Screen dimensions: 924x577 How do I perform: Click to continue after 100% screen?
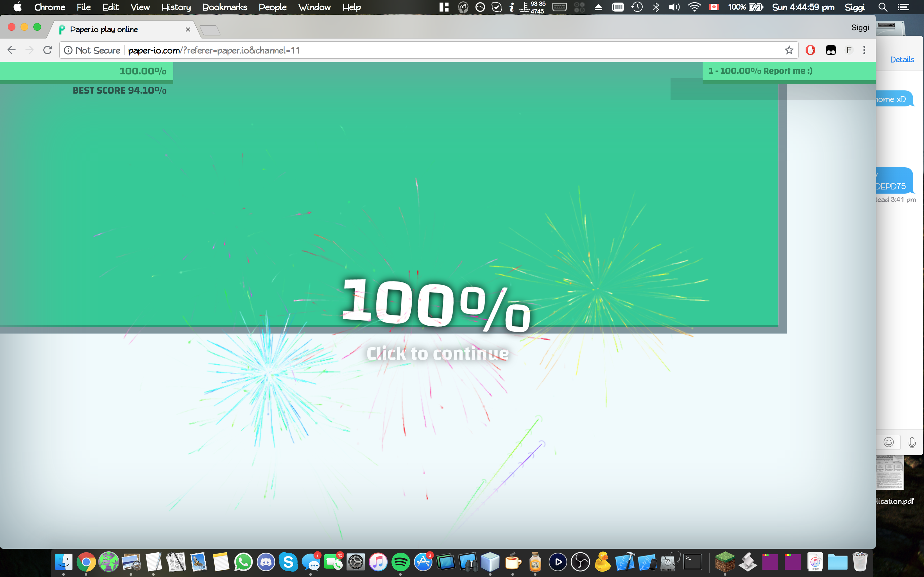pyautogui.click(x=438, y=353)
